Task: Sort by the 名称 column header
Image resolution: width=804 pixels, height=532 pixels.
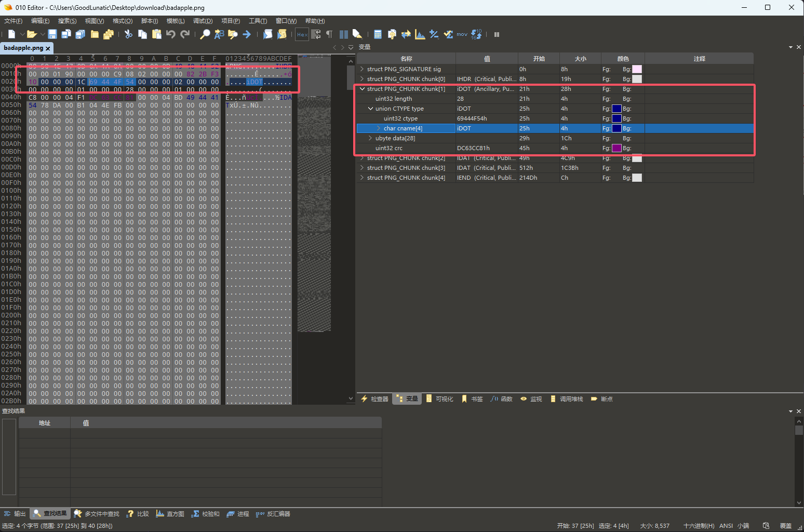Action: click(x=406, y=59)
